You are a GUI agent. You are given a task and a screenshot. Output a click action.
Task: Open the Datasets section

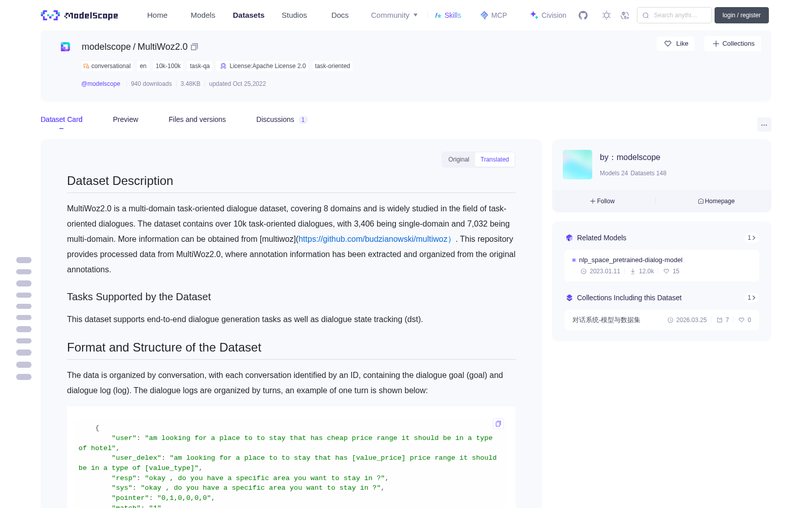[x=249, y=15]
